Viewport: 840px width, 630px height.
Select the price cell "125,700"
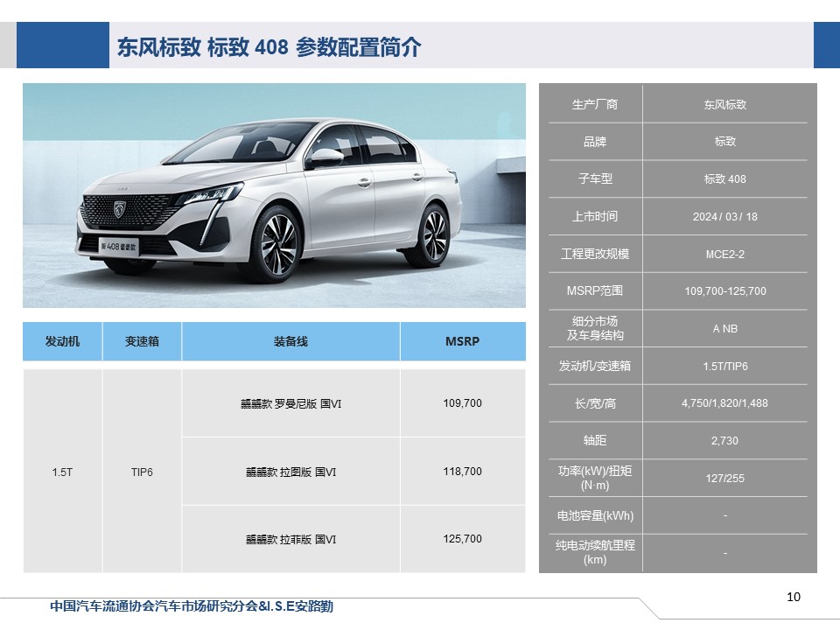pos(462,539)
